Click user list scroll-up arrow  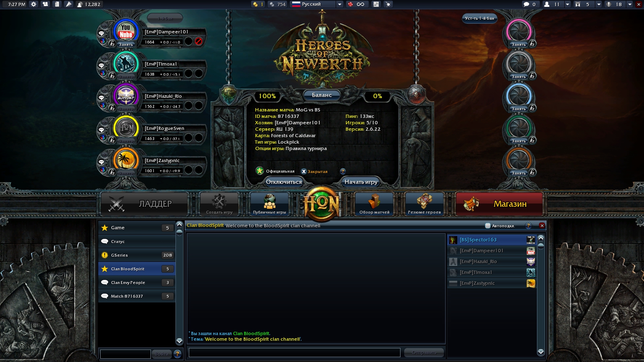click(541, 238)
